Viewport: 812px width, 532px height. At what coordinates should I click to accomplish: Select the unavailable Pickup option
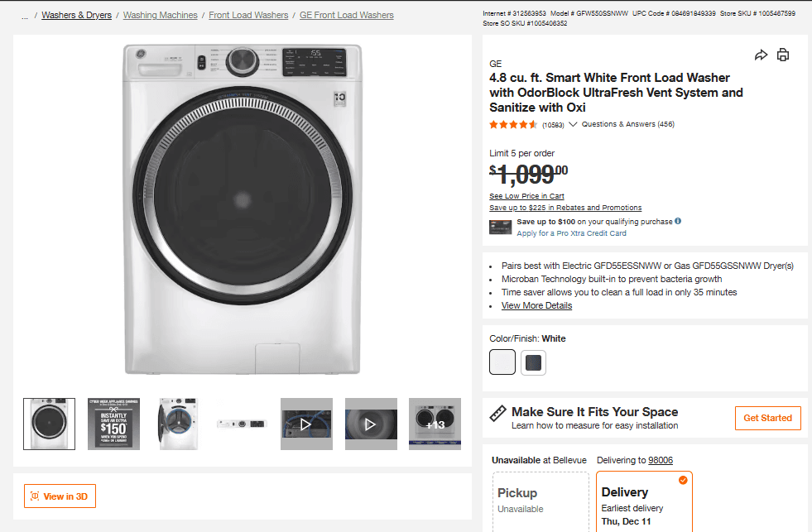(x=541, y=496)
